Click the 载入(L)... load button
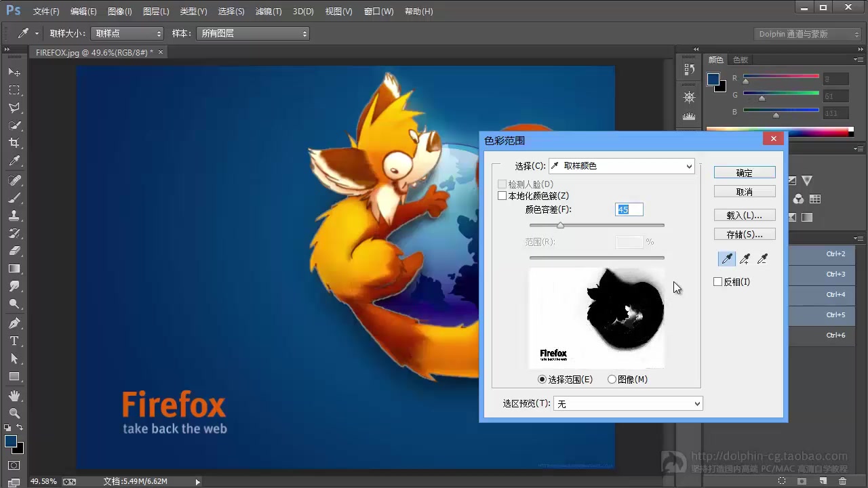 745,216
